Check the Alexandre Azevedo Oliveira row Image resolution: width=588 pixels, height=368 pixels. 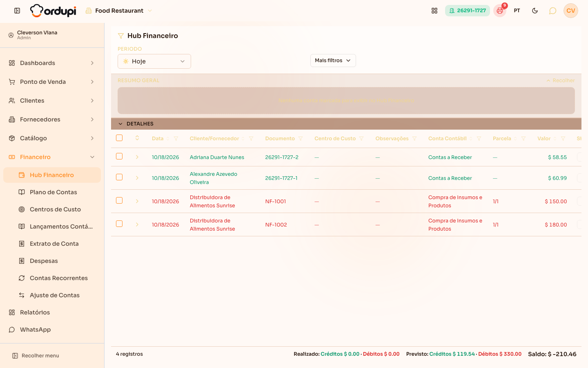pyautogui.click(x=119, y=177)
